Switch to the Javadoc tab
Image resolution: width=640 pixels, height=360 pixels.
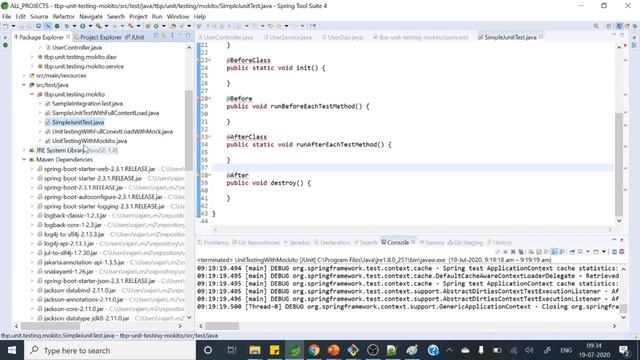tap(297, 242)
